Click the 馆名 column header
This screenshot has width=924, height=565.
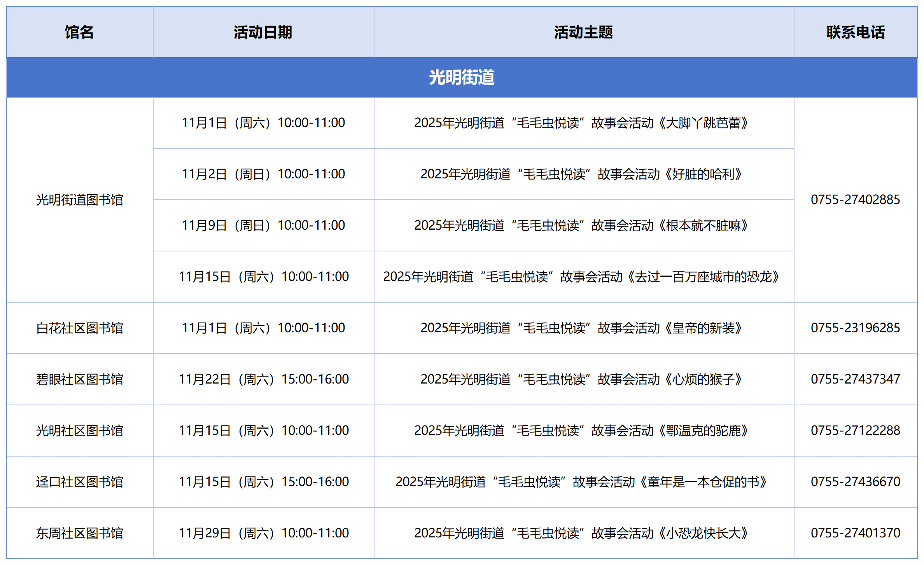(x=79, y=32)
